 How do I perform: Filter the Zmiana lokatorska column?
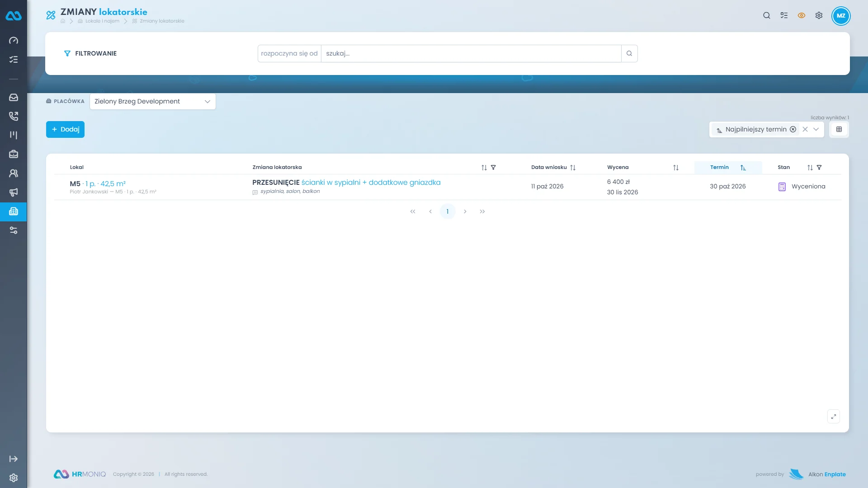pyautogui.click(x=493, y=168)
